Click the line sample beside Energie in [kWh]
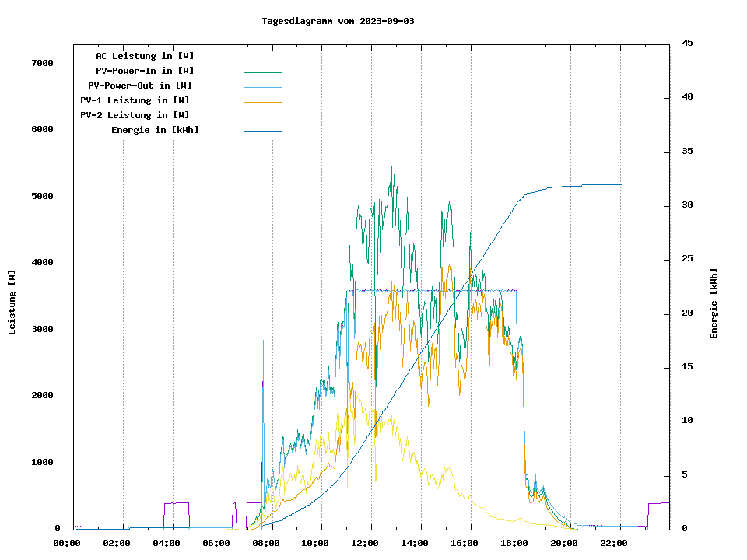The height and width of the screenshot is (560, 747). tap(262, 131)
